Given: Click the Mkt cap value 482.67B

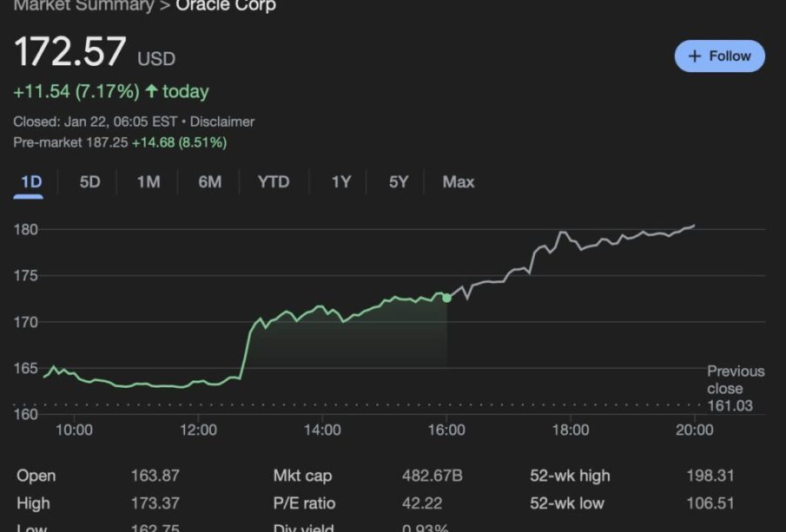Looking at the screenshot, I should (x=433, y=476).
